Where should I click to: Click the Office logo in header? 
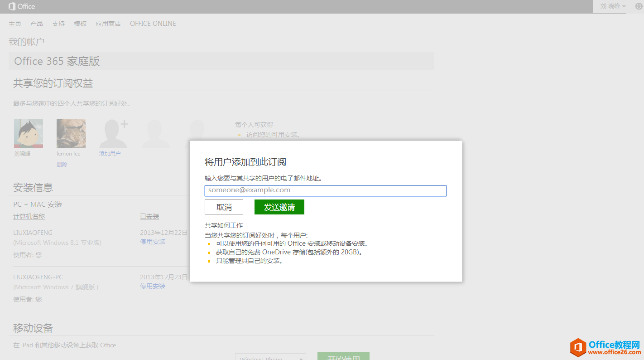tap(22, 6)
